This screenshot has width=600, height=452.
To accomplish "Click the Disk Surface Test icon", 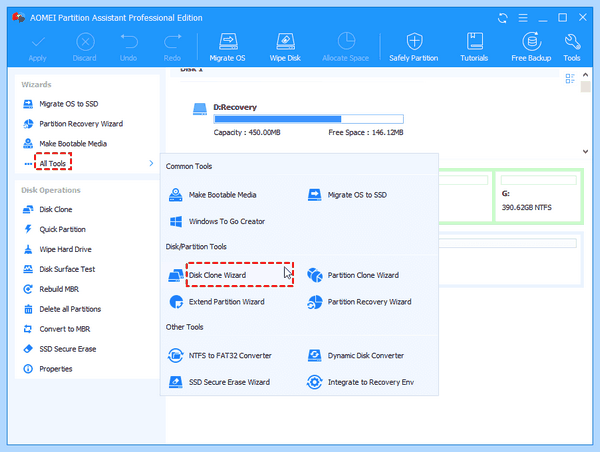I will click(x=28, y=269).
